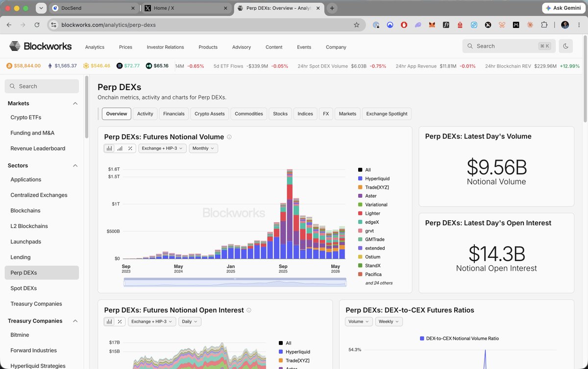Open Exchange + HIP-3 dropdown on Volume chart
Screen dimensions: 588x369
pos(163,148)
